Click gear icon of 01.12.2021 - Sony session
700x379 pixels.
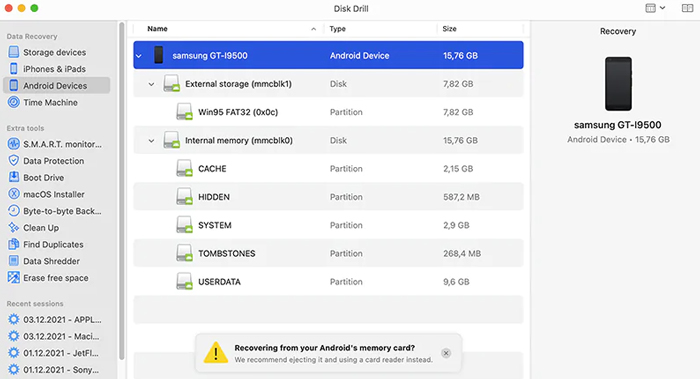(x=14, y=370)
